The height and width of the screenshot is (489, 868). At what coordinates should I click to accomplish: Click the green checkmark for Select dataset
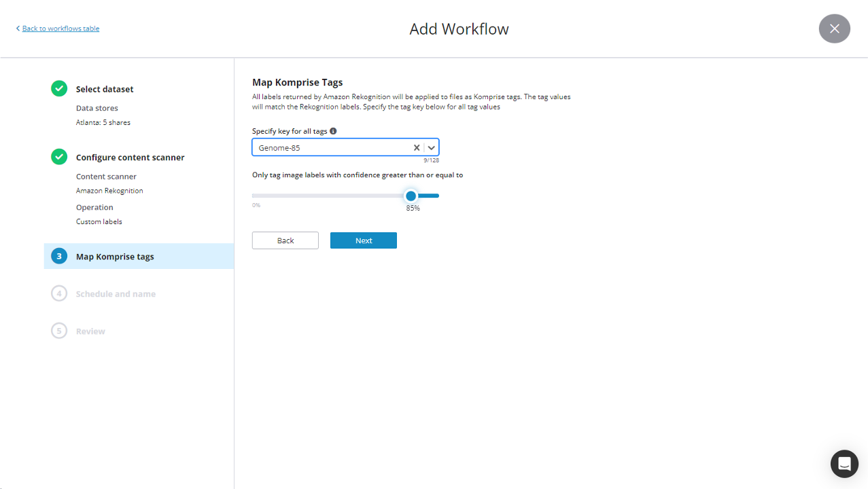point(59,88)
